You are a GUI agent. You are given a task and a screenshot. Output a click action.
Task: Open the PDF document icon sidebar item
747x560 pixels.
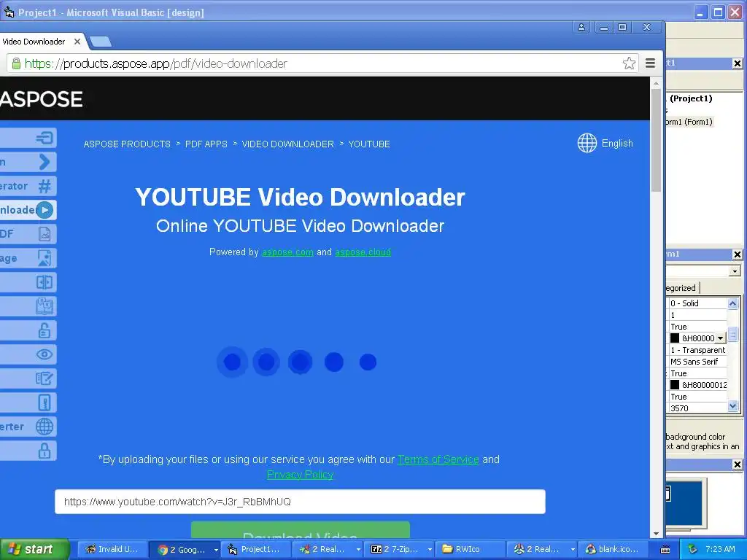coord(44,234)
